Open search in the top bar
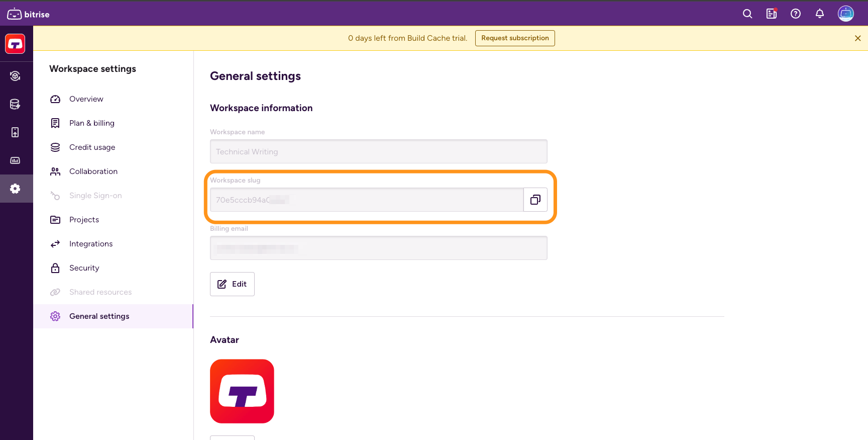Image resolution: width=868 pixels, height=440 pixels. [x=747, y=14]
